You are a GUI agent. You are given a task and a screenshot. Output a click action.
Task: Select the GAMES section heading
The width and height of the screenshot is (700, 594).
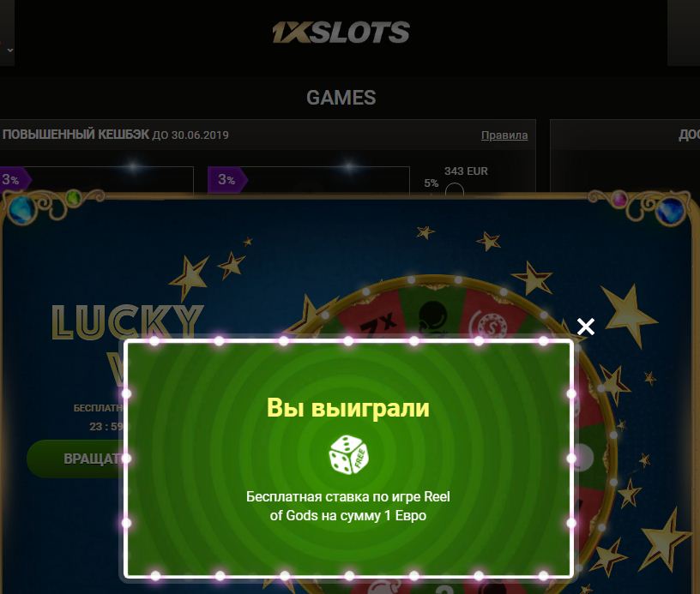click(341, 98)
